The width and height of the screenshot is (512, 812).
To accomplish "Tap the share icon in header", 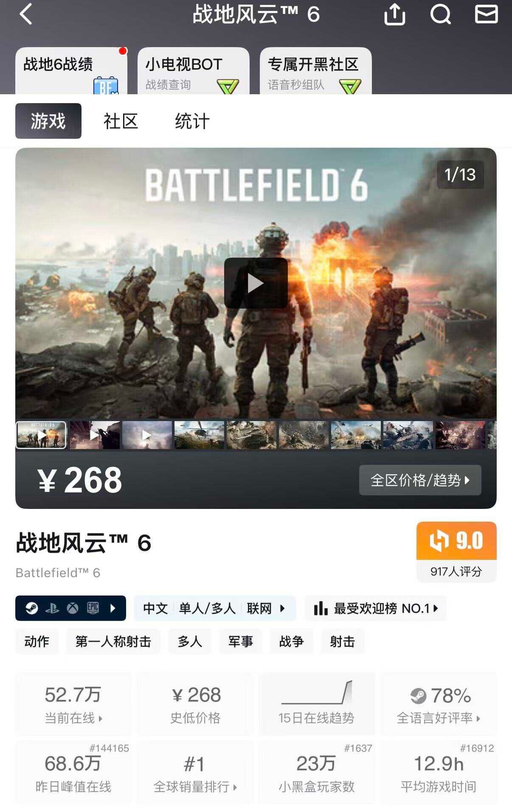I will 394,14.
